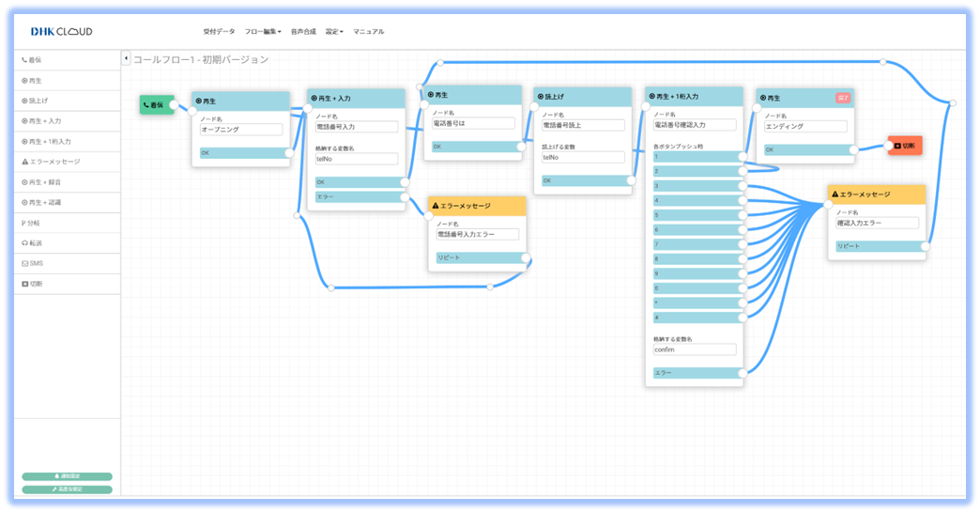This screenshot has width=980, height=513.
Task: Click the 再生＋録音 icon in sidebar
Action: click(x=24, y=182)
